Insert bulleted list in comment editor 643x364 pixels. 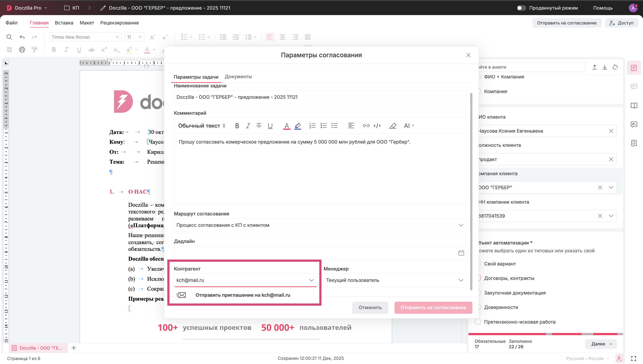[x=323, y=126]
